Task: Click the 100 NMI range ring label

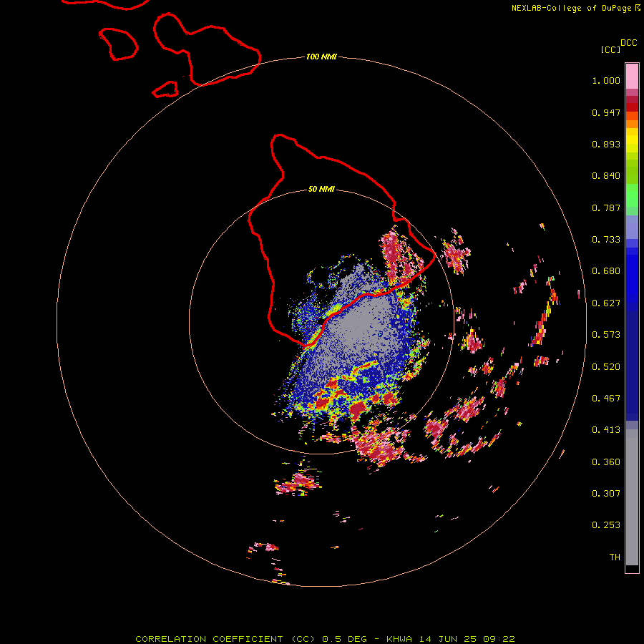Action: tap(321, 57)
